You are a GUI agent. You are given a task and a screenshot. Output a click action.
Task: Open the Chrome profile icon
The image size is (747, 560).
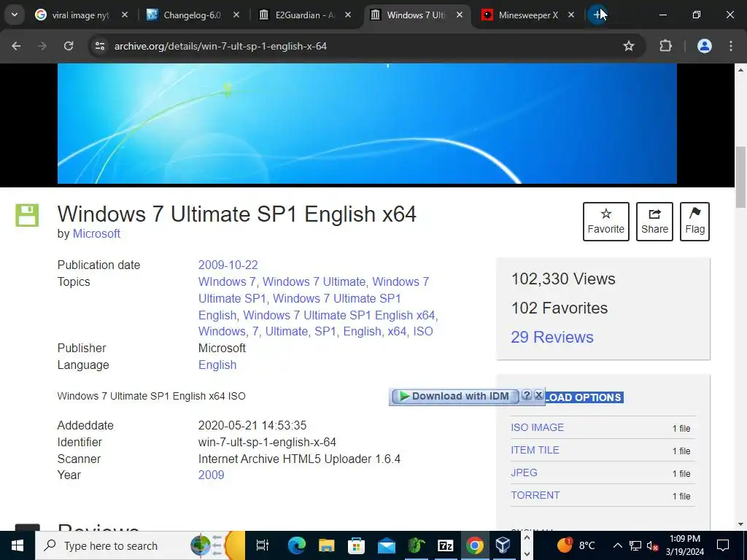click(x=705, y=46)
